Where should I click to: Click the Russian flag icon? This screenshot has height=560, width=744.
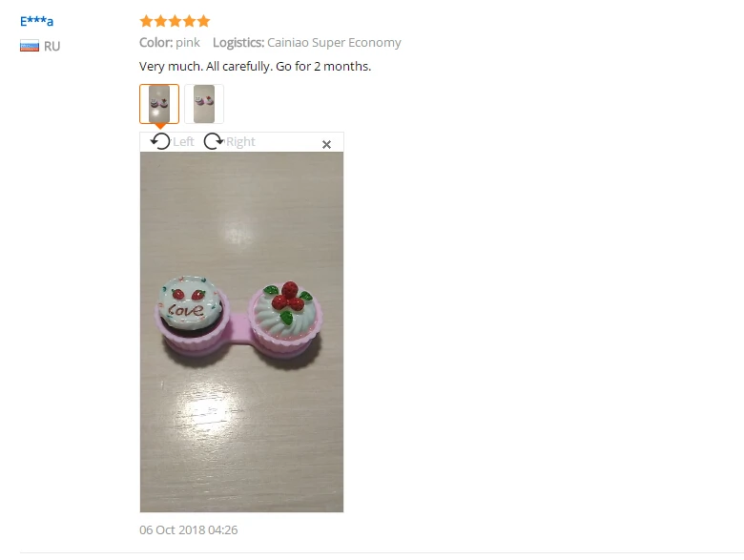(30, 46)
